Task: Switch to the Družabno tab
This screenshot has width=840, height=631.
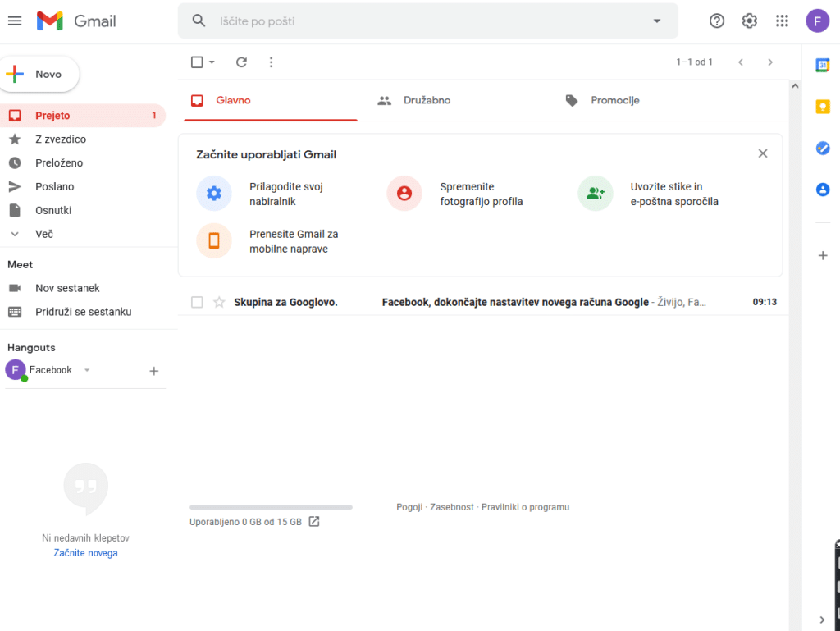Action: [458, 100]
